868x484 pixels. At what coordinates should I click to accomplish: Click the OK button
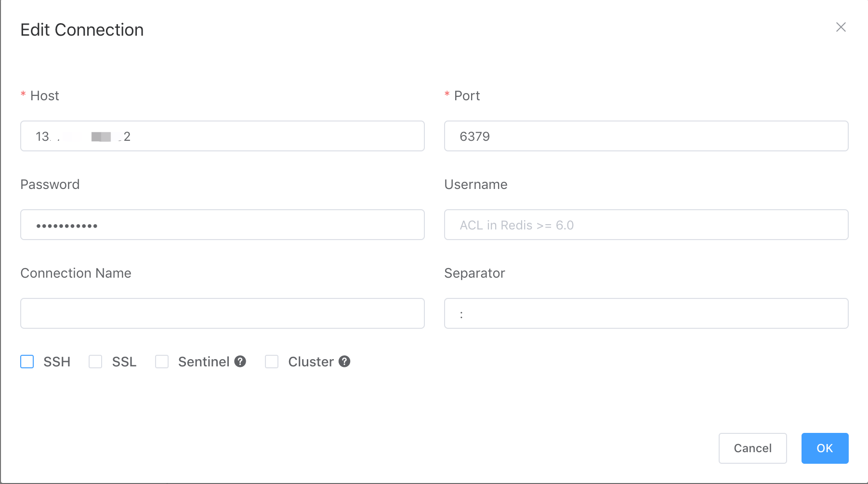point(825,448)
